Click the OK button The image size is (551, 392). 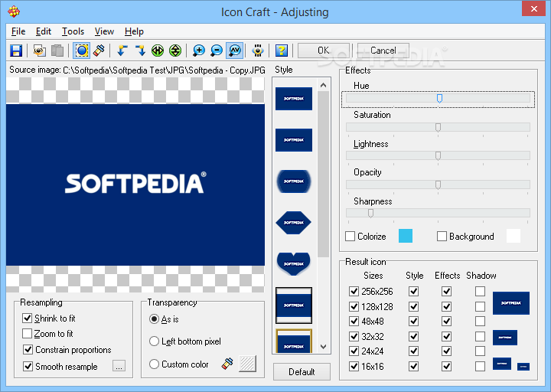(324, 51)
